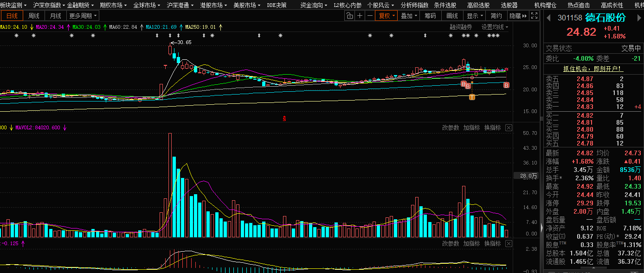Expand the 个股风云 menu
This screenshot has width=644, height=273.
click(380, 5)
